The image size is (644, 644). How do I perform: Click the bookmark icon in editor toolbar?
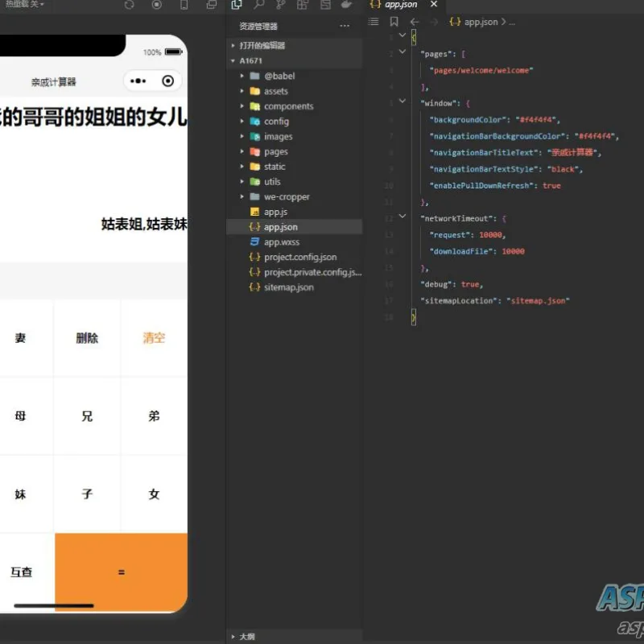click(394, 22)
